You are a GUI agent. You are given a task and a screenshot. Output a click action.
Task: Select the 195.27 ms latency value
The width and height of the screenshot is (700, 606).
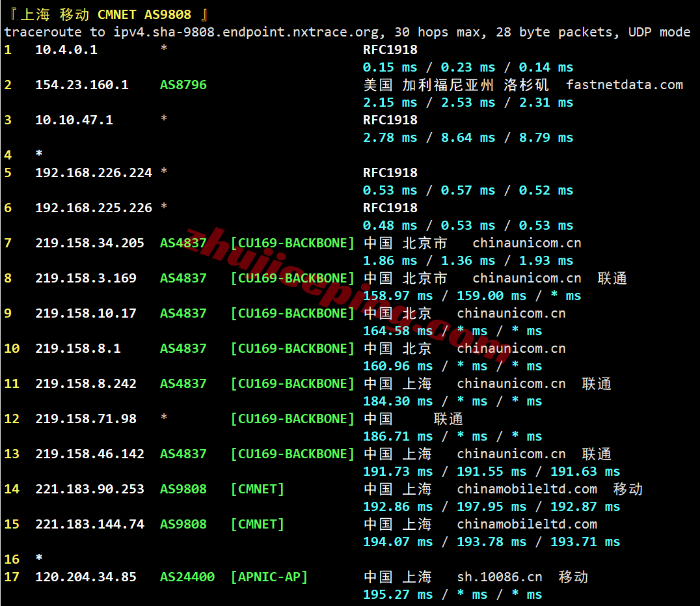tap(398, 595)
